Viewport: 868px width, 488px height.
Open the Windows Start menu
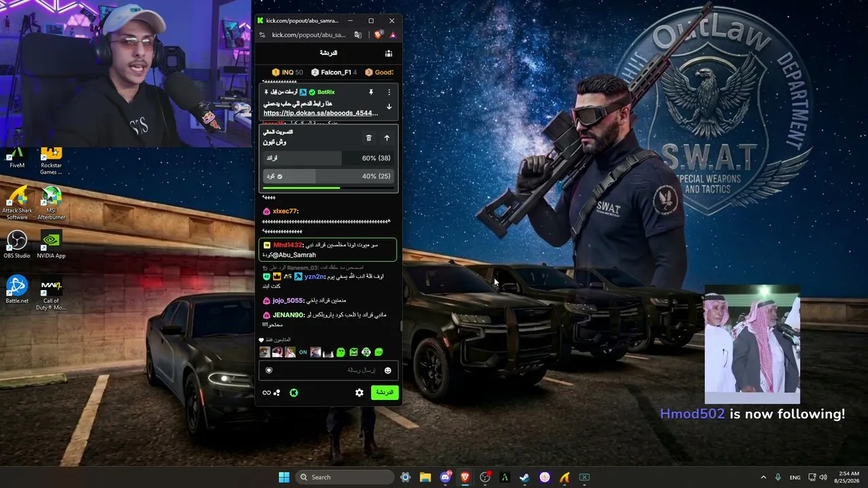[284, 477]
